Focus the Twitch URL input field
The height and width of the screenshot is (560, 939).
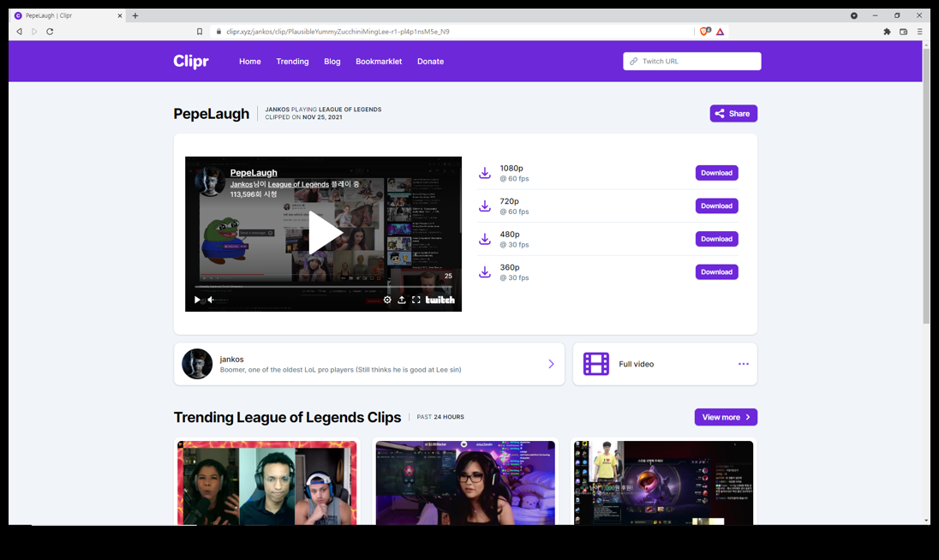click(x=691, y=61)
